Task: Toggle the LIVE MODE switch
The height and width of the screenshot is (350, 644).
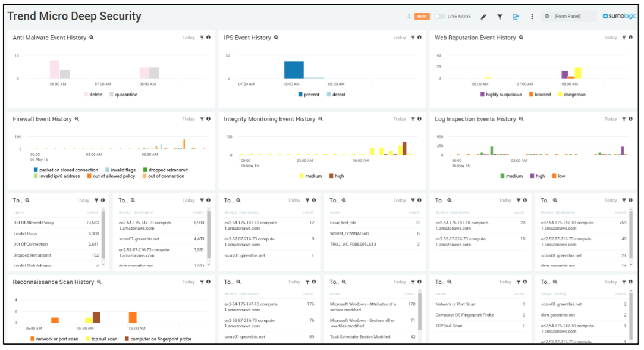Action: [x=440, y=17]
